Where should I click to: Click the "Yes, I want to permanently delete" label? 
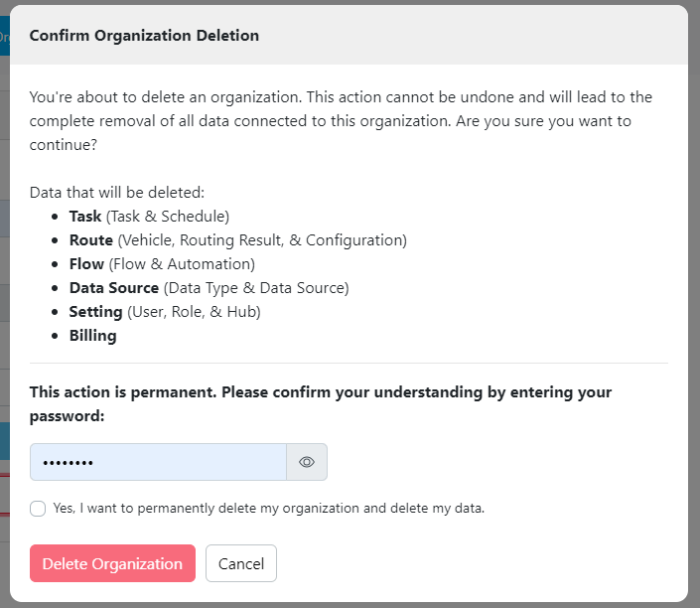point(268,508)
